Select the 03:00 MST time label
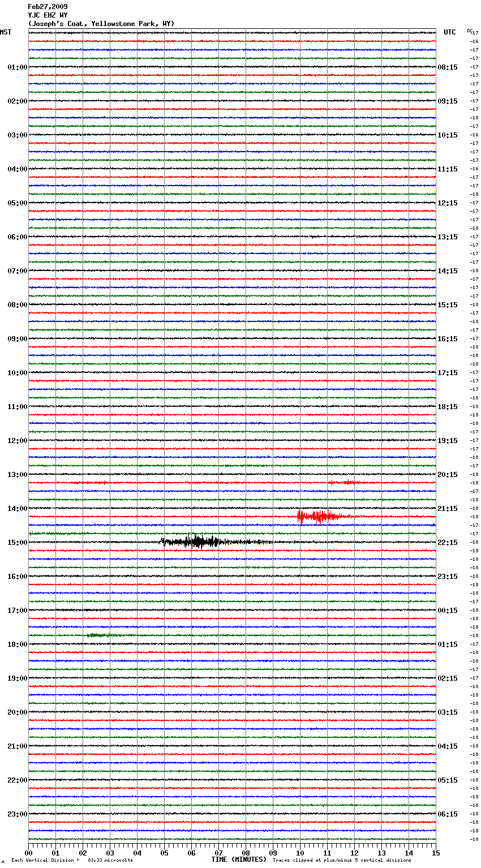 tap(18, 135)
